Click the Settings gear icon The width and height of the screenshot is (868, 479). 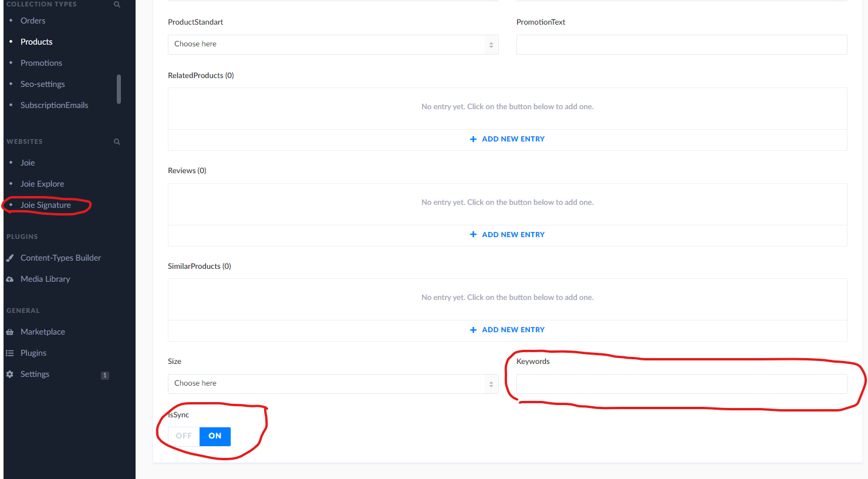10,374
